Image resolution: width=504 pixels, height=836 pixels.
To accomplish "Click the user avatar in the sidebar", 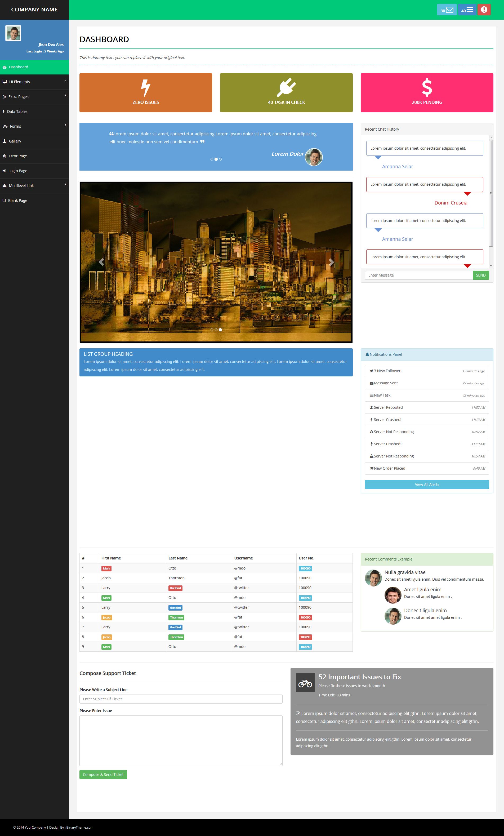I will click(13, 33).
